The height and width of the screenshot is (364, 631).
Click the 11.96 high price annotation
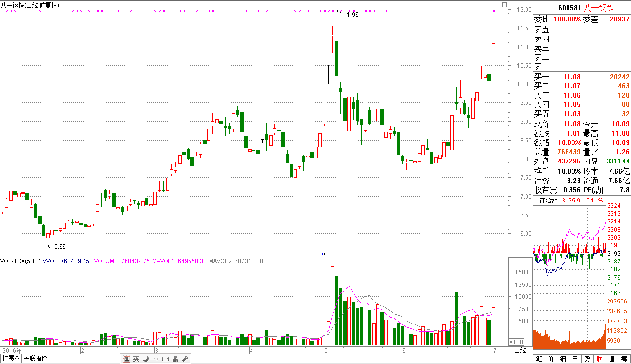click(x=351, y=15)
